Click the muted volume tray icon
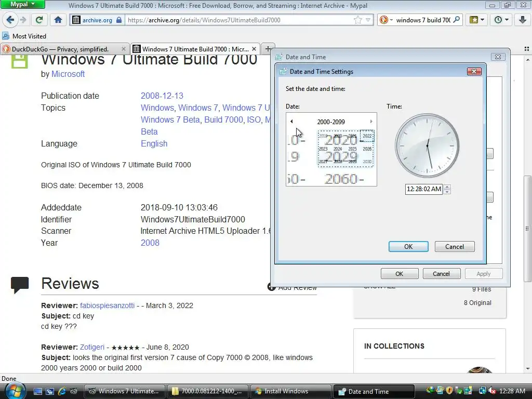532x399 pixels. pyautogui.click(x=492, y=391)
